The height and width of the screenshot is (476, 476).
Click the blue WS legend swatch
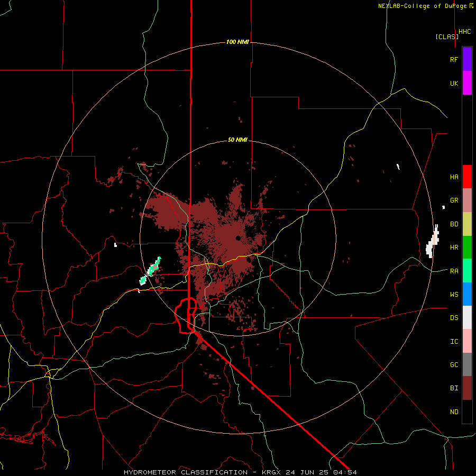[467, 294]
